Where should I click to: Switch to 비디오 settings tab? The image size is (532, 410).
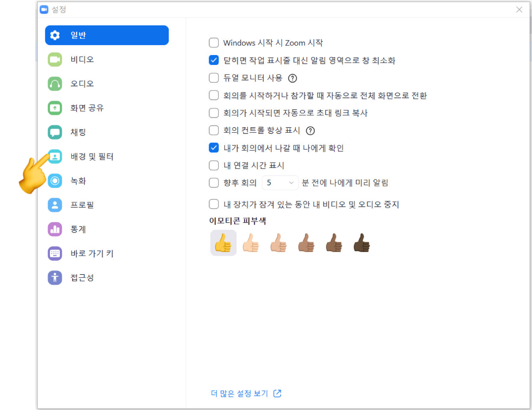pos(107,59)
